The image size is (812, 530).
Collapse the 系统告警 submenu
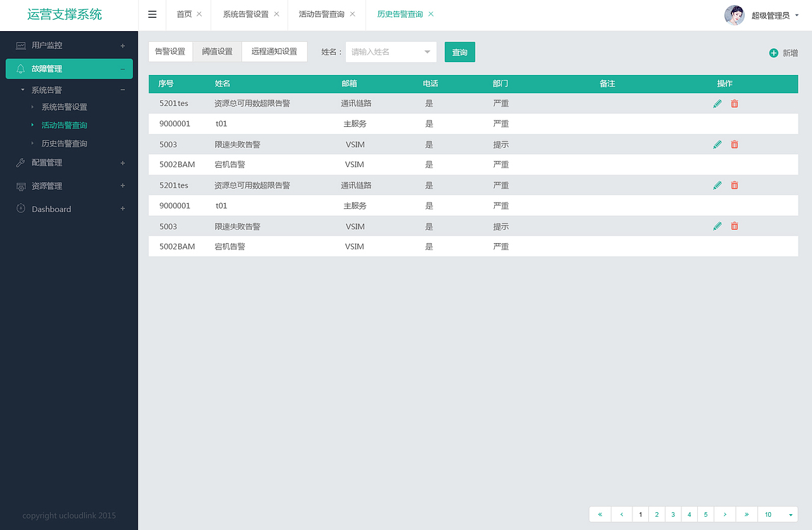[122, 89]
